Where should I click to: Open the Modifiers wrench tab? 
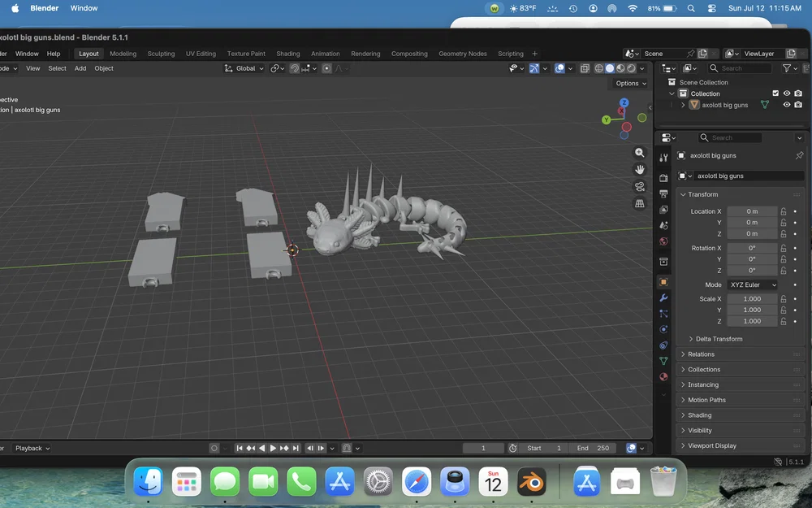coord(663,297)
